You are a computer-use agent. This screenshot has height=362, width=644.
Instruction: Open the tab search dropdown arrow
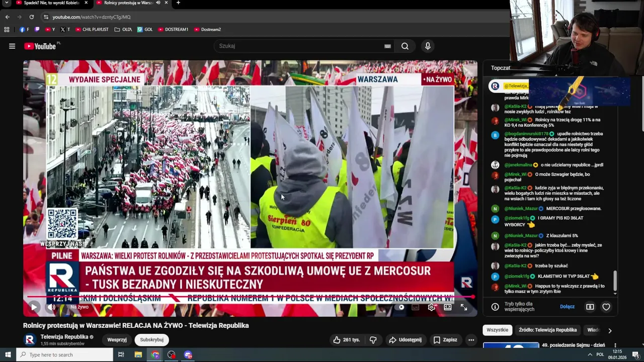[x=7, y=3]
